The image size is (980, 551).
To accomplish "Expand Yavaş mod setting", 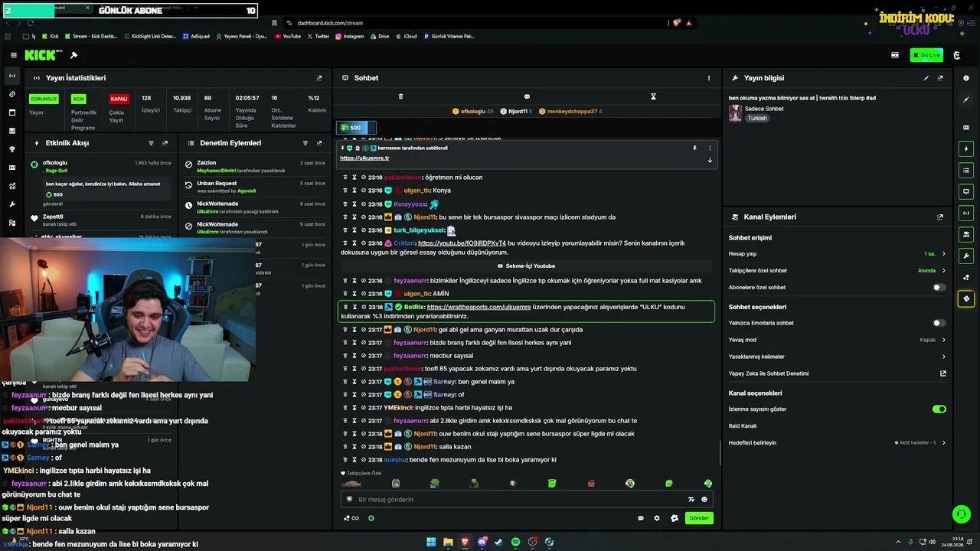I will 838,340.
